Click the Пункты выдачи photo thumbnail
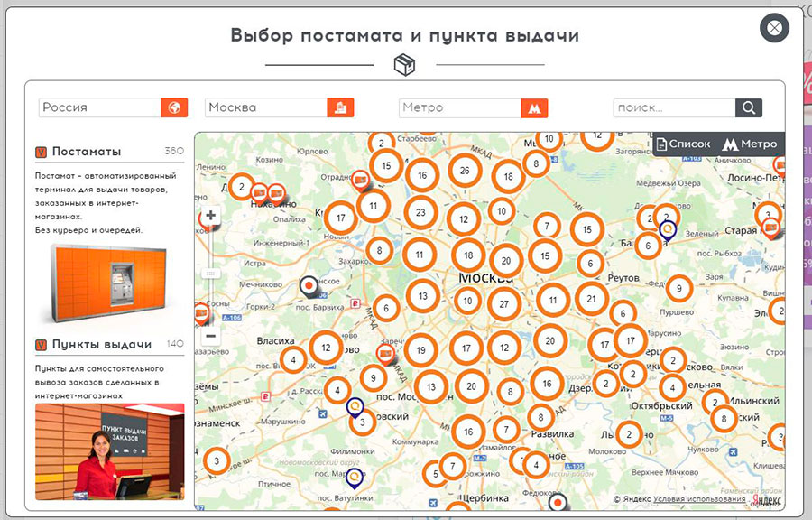812x520 pixels. point(109,450)
